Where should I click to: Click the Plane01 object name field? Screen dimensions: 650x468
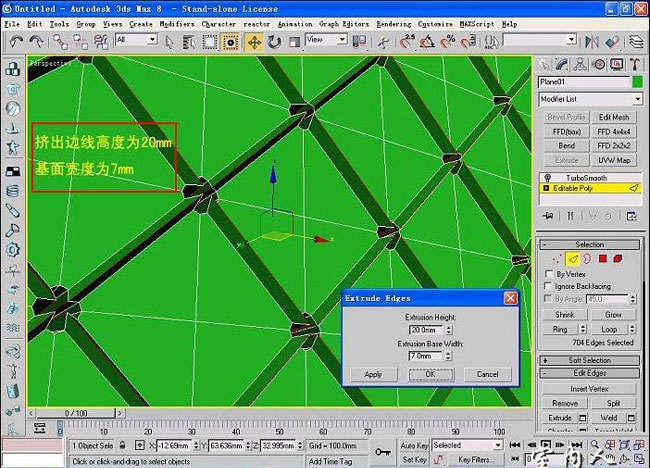(584, 82)
